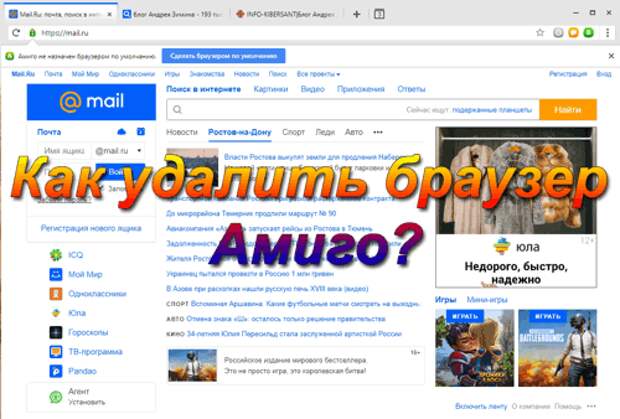Select the Ростов-на-Дону news tab

pyautogui.click(x=240, y=132)
